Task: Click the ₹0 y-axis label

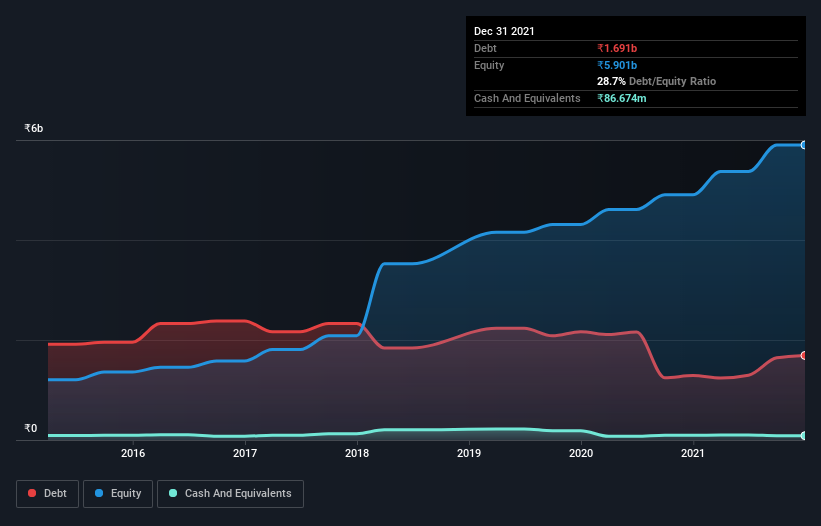Action: pyautogui.click(x=31, y=428)
